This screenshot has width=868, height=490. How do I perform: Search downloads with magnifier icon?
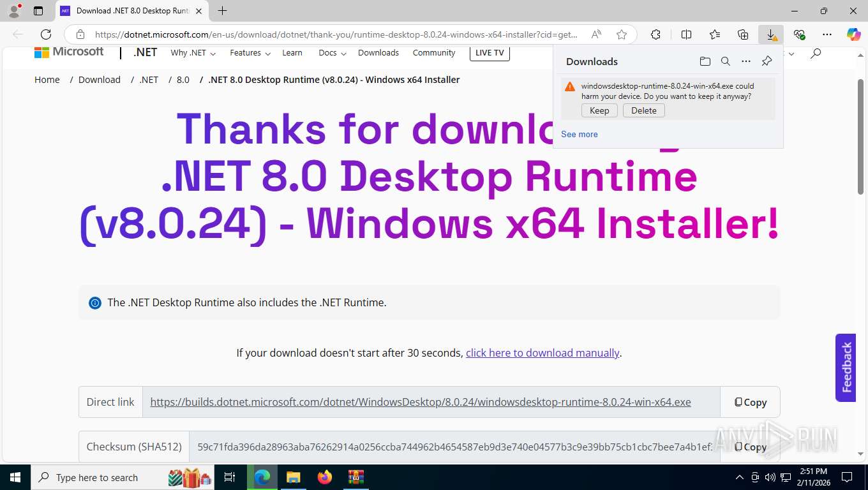tap(725, 61)
